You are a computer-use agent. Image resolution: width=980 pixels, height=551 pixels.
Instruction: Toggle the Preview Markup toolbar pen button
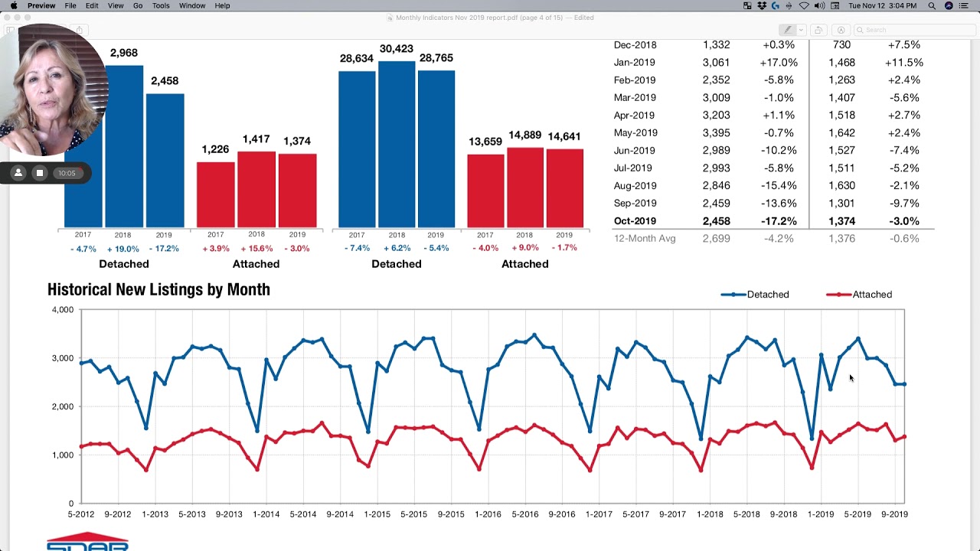click(x=787, y=30)
